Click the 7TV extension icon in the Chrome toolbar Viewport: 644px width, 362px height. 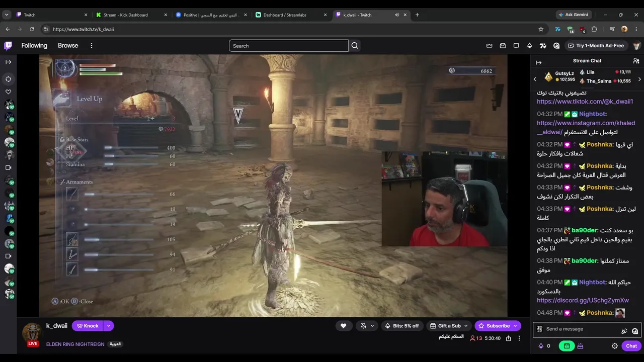point(557,29)
